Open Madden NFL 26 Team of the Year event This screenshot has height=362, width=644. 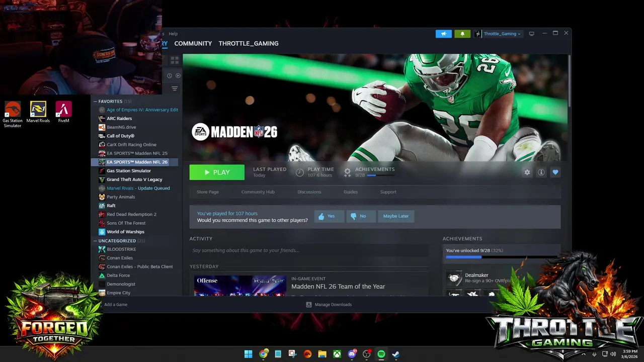coord(338,287)
